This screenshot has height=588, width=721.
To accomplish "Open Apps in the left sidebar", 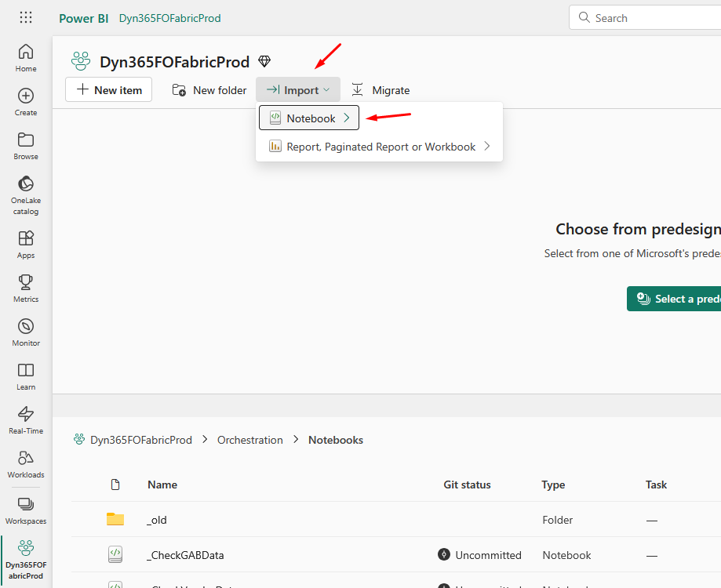I will [26, 245].
